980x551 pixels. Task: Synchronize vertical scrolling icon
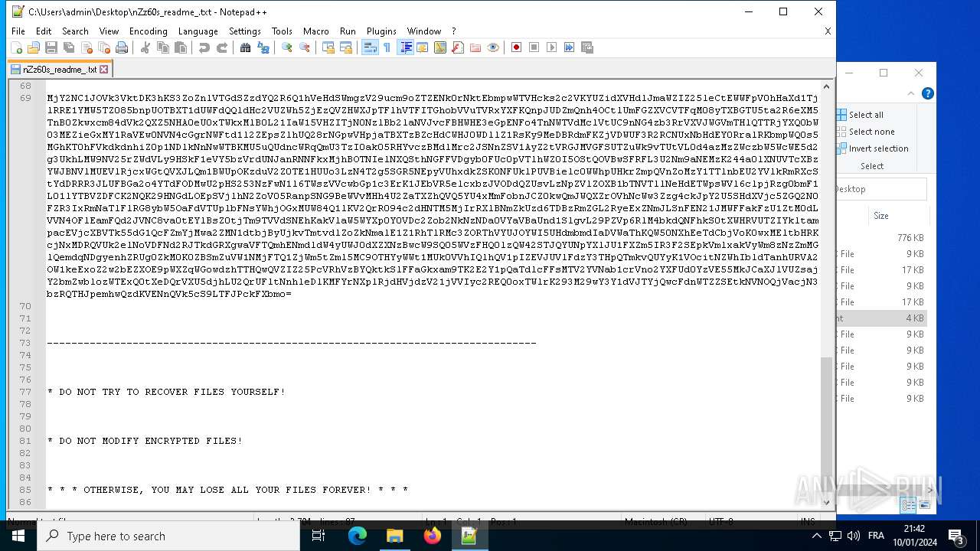pos(328,47)
